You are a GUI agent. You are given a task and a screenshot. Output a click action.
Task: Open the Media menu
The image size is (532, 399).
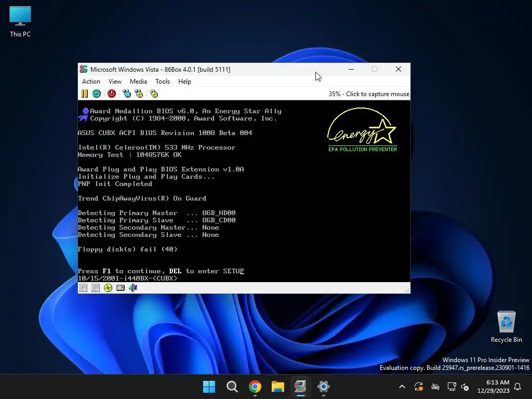click(138, 82)
